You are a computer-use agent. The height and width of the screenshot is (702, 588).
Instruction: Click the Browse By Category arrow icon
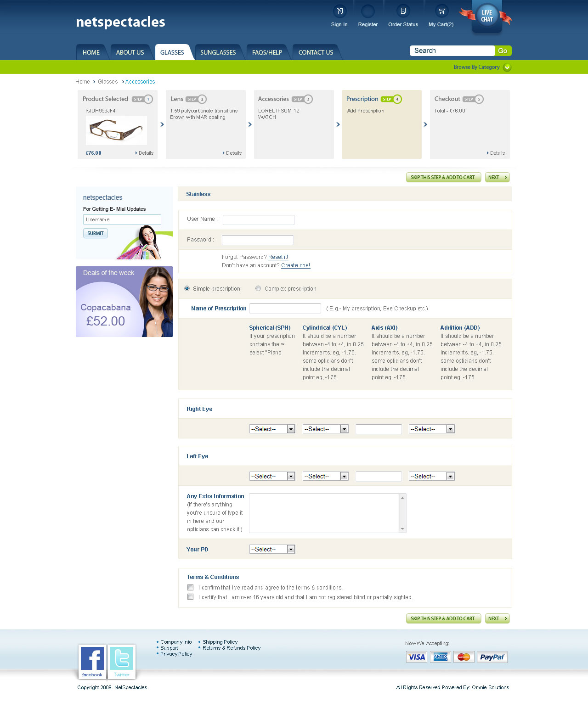tap(507, 67)
